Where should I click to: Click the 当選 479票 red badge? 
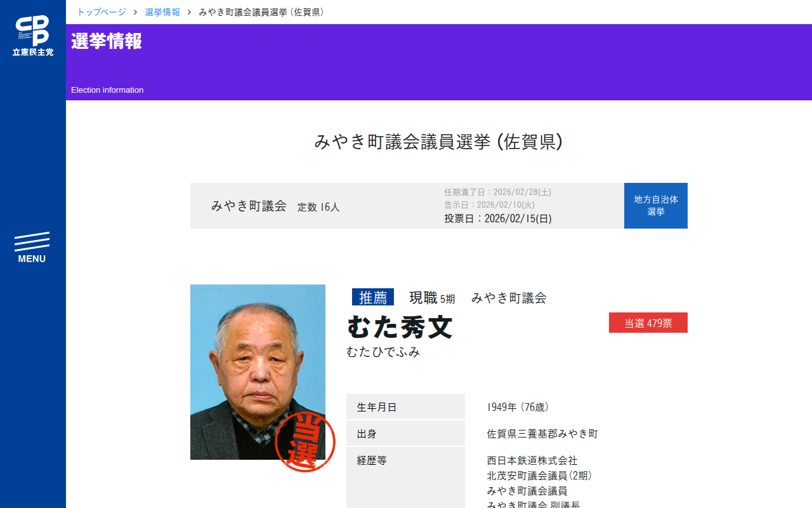click(648, 323)
